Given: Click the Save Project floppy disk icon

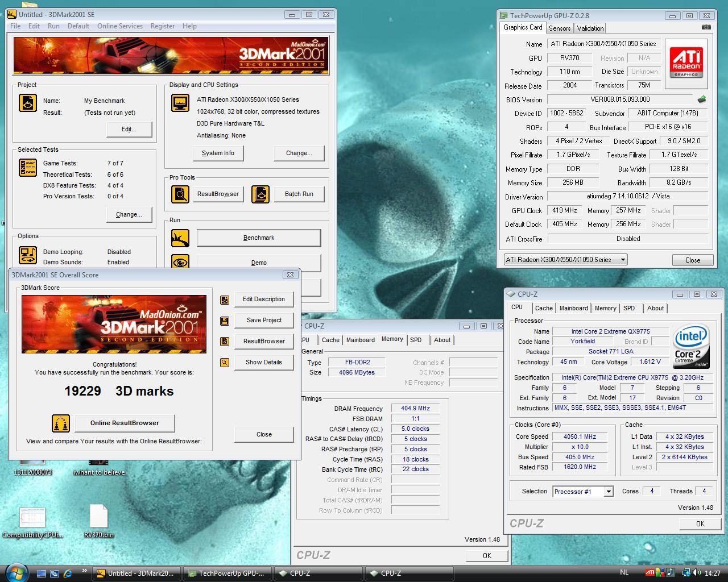Looking at the screenshot, I should [x=225, y=321].
